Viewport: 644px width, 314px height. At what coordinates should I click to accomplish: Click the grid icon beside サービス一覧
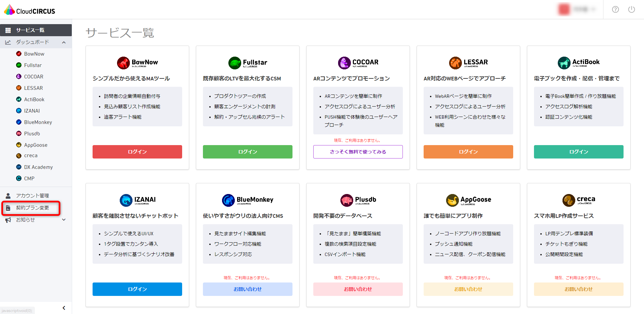coord(8,30)
